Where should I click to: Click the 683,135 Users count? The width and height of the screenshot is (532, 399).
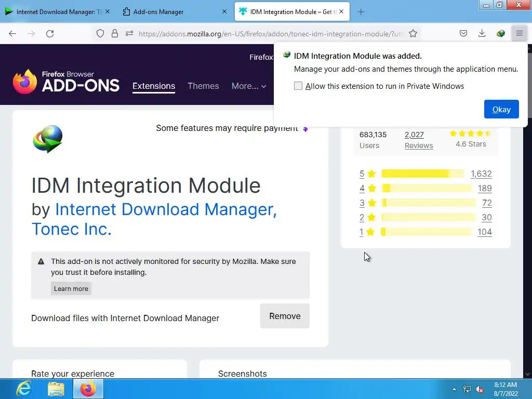pos(373,140)
